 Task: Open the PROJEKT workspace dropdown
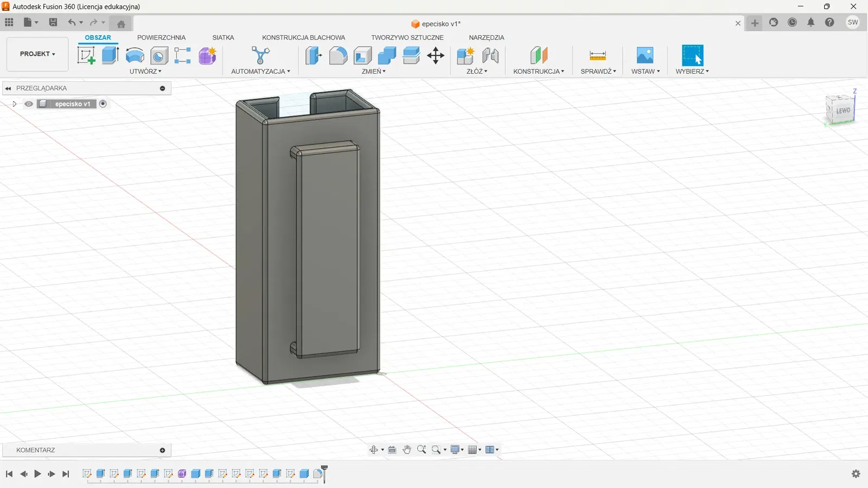[x=37, y=54]
